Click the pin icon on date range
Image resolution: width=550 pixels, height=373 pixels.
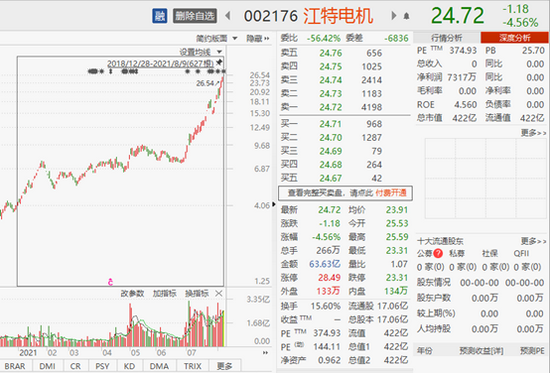click(219, 62)
